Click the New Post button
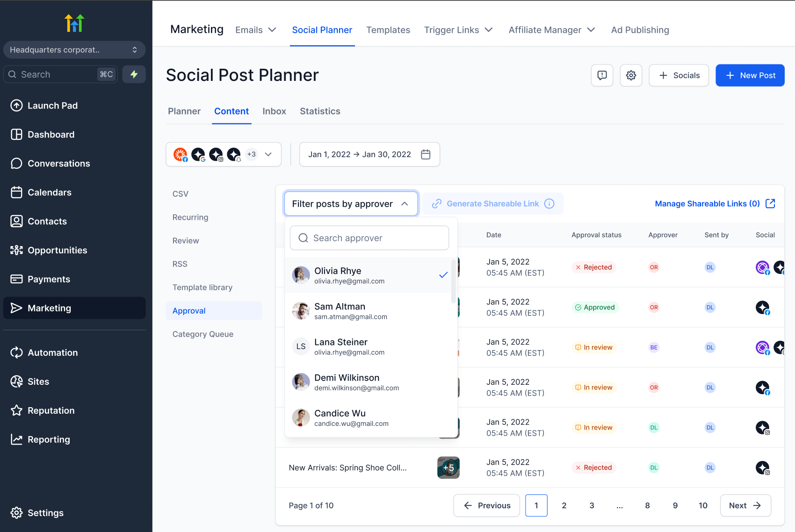 [x=750, y=75]
